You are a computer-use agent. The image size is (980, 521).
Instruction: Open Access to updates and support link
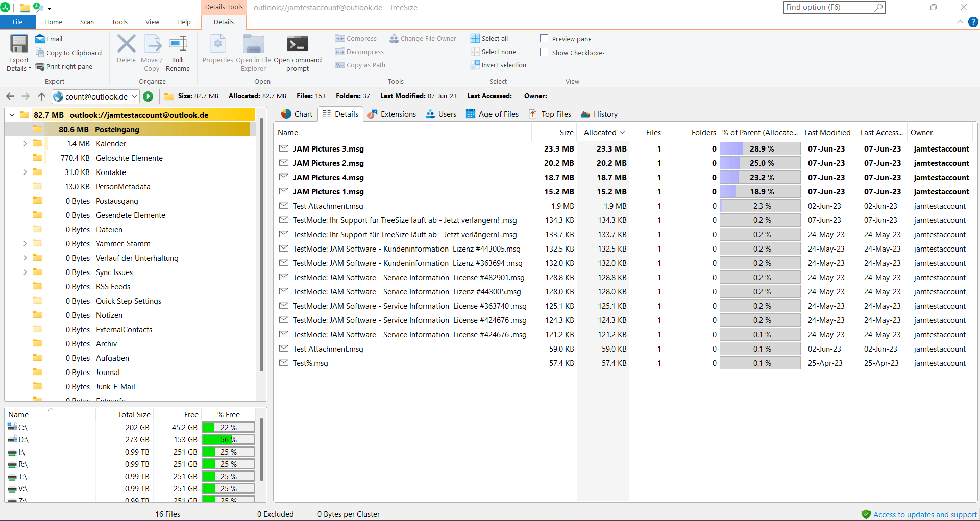[x=924, y=514]
